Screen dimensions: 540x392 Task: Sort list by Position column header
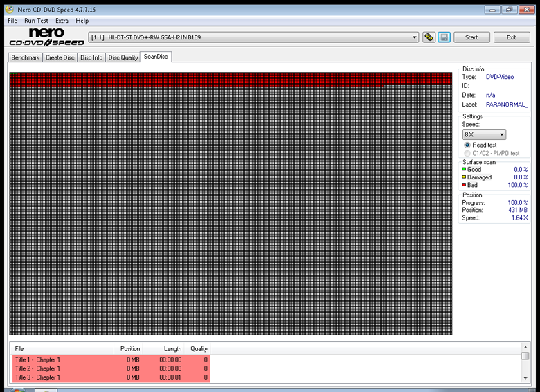tap(128, 348)
